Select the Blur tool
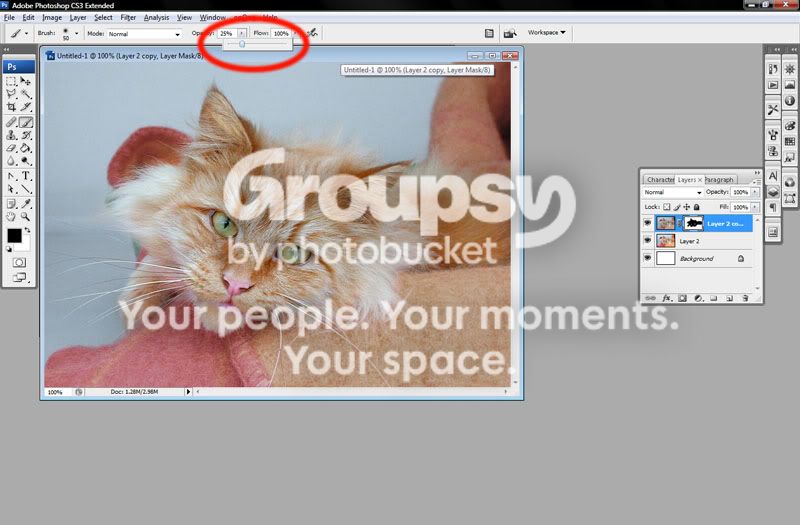 [x=11, y=161]
